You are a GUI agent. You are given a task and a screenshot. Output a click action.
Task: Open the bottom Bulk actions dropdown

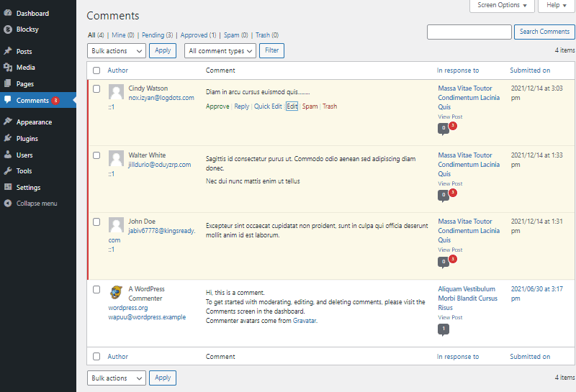pyautogui.click(x=117, y=378)
